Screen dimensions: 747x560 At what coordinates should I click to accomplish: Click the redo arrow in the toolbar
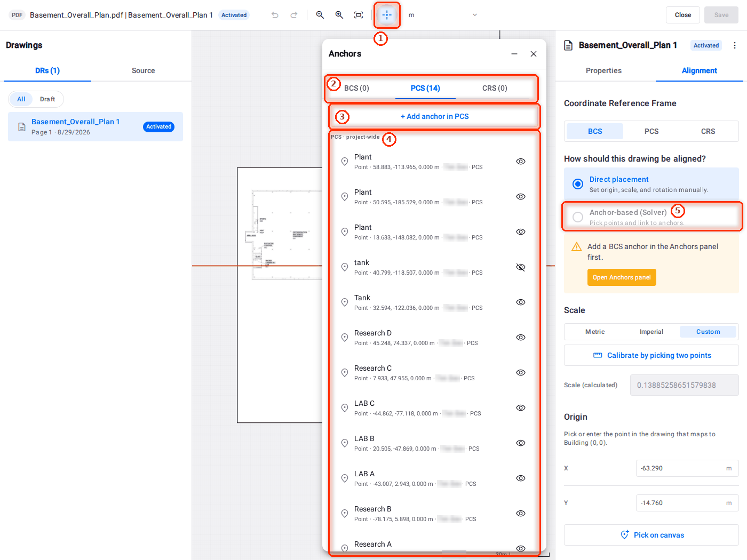pos(294,15)
